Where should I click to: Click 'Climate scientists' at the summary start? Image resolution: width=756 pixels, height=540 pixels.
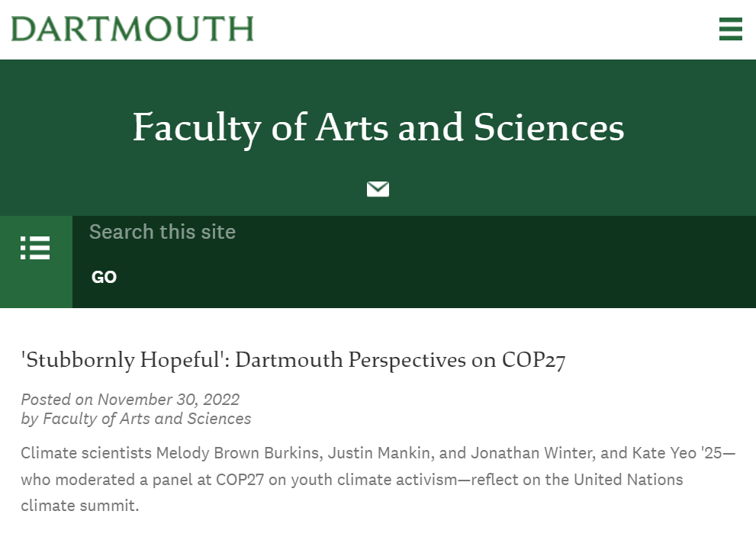(x=86, y=454)
